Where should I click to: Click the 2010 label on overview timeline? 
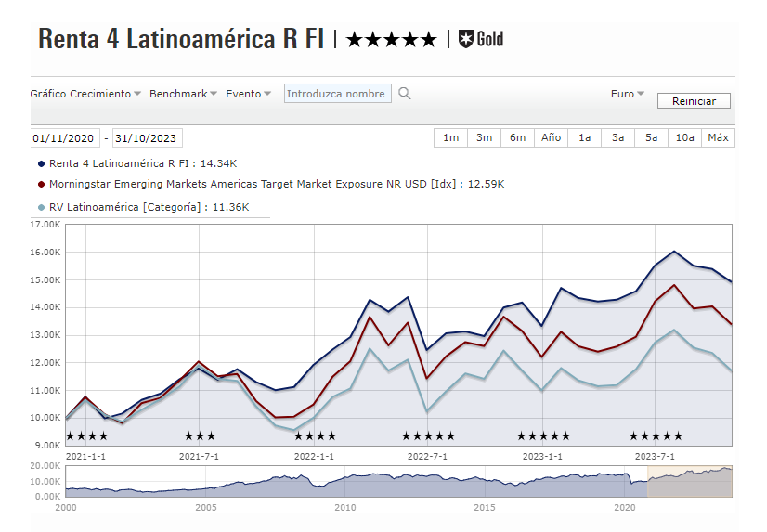(x=345, y=508)
